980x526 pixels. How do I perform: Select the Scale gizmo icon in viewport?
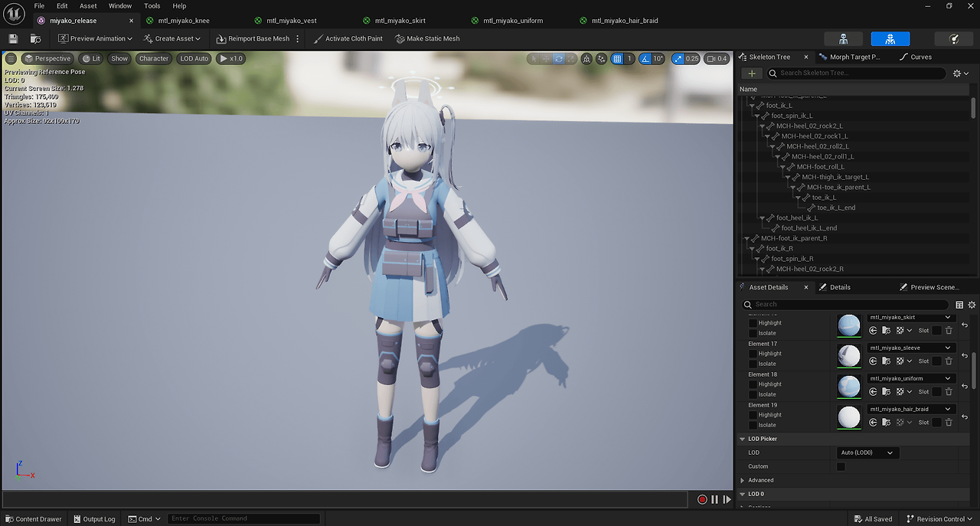[571, 58]
